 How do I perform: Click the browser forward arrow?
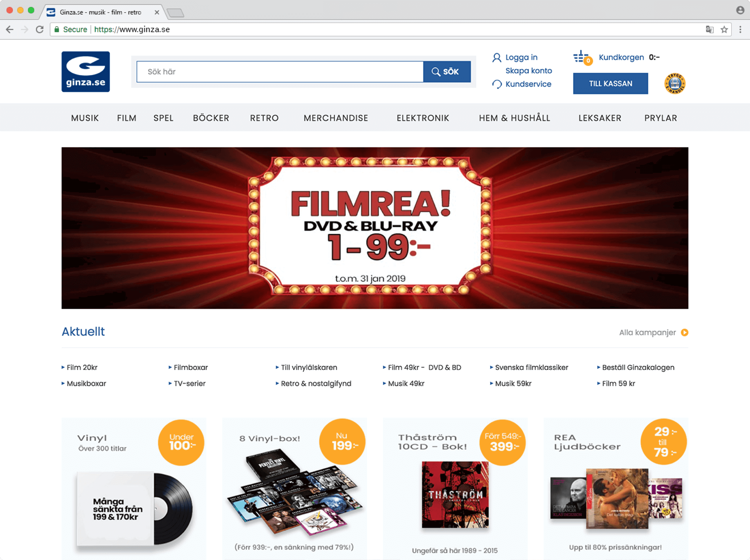25,29
